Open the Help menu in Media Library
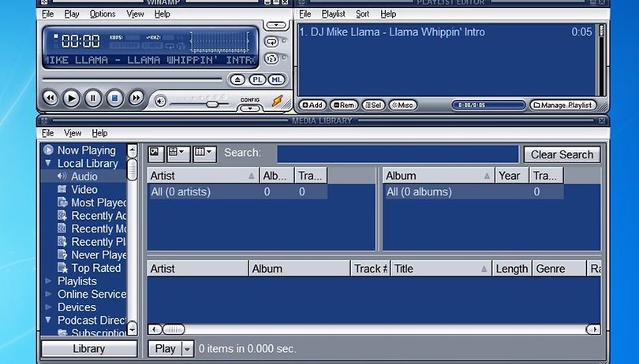 point(99,133)
